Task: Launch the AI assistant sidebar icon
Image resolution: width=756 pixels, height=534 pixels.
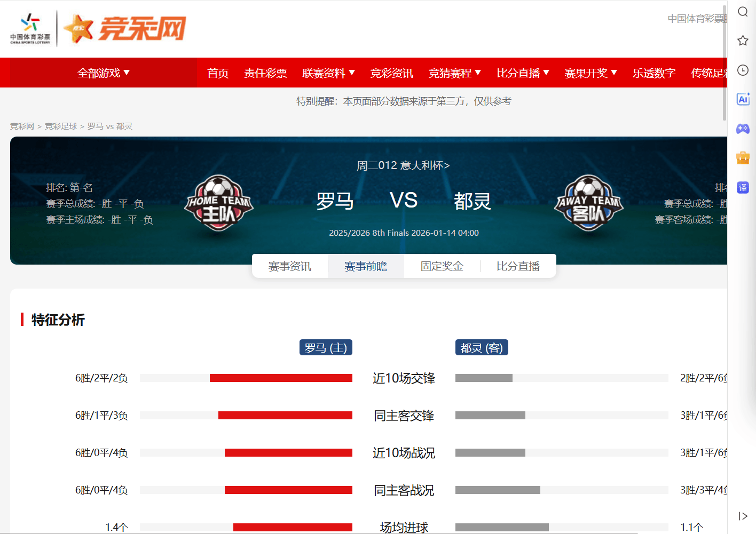Action: click(743, 99)
